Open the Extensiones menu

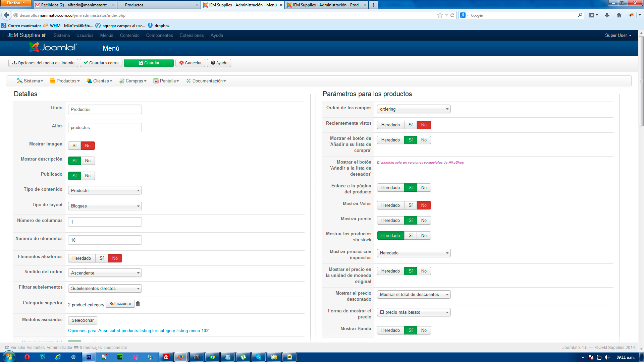tap(192, 35)
